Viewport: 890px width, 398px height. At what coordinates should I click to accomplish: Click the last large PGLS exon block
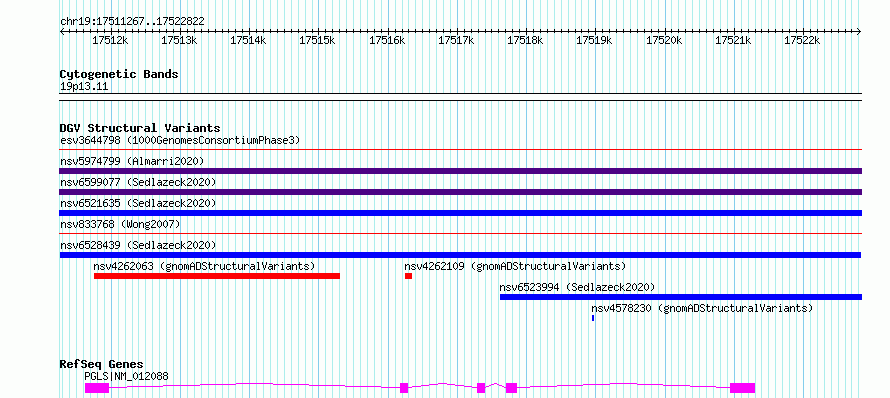pyautogui.click(x=742, y=388)
